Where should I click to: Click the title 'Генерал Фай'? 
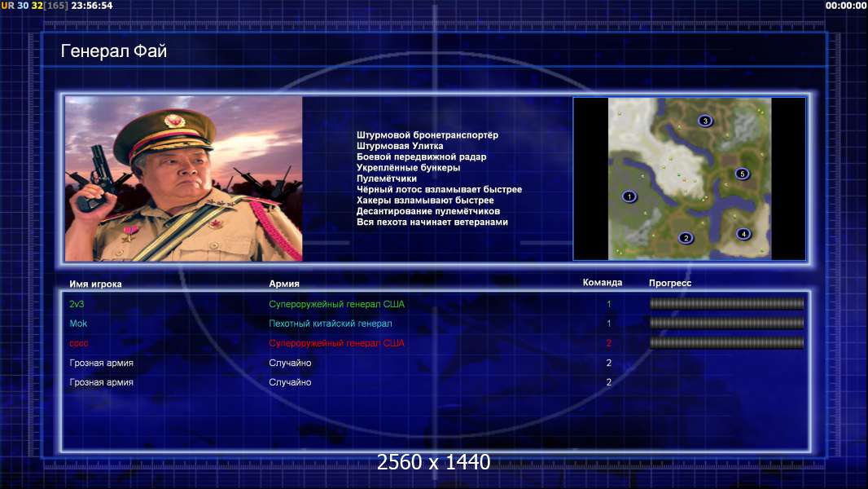tap(113, 51)
